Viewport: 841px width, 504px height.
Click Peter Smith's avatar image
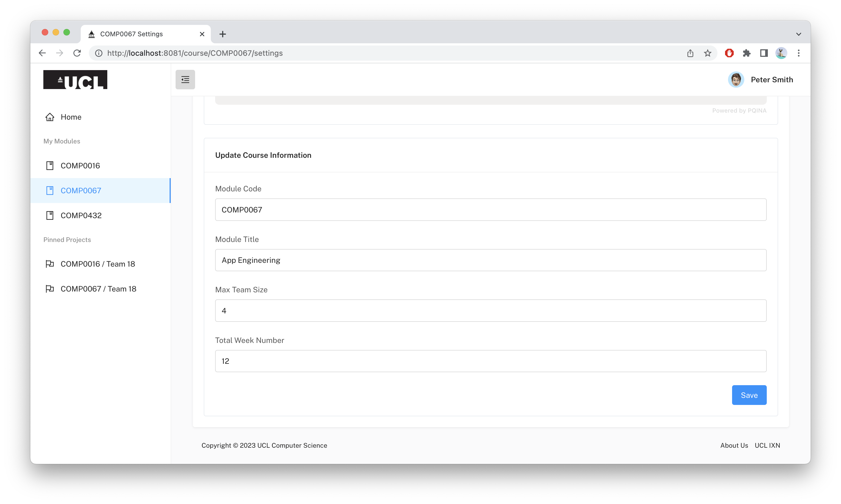736,80
